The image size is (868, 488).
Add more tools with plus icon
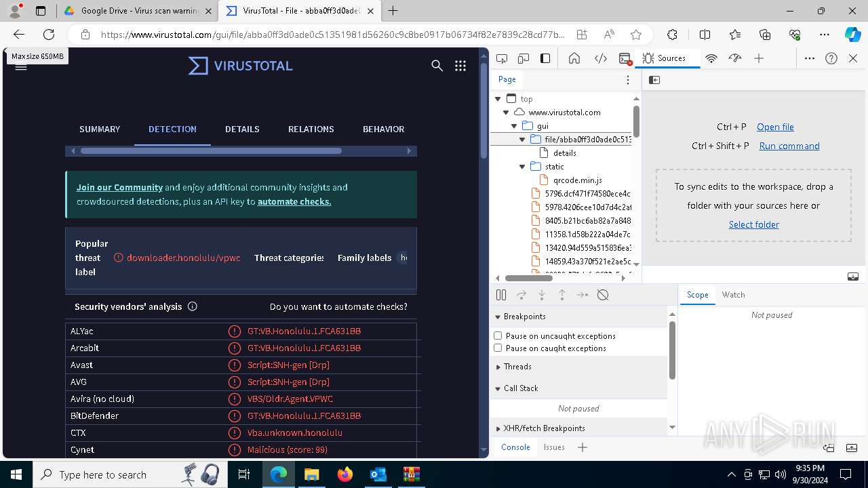click(759, 58)
